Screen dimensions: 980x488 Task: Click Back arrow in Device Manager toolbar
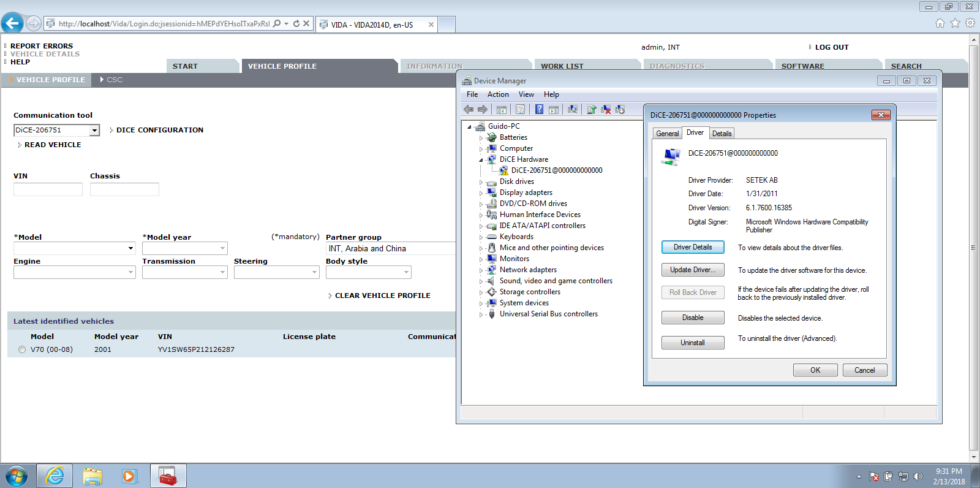469,109
